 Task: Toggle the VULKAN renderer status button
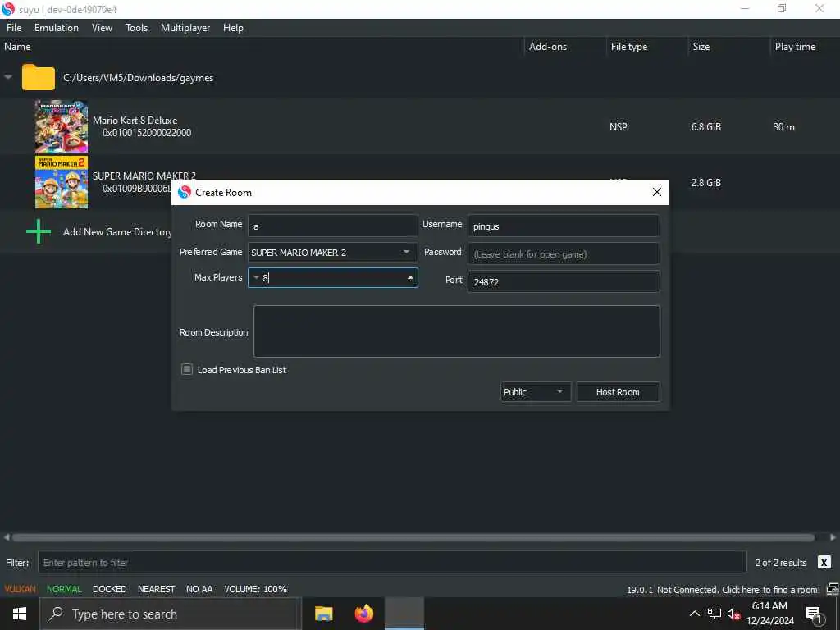point(21,589)
